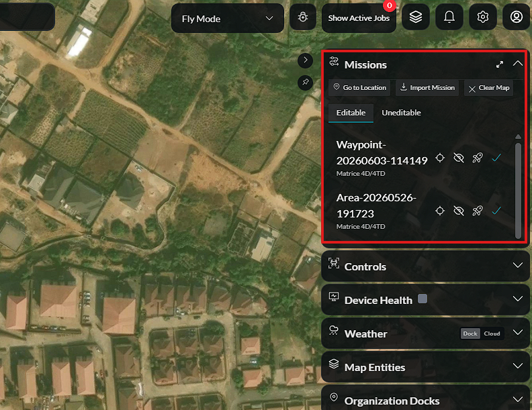Image resolution: width=532 pixels, height=410 pixels.
Task: Select the Editable tab
Action: click(351, 113)
